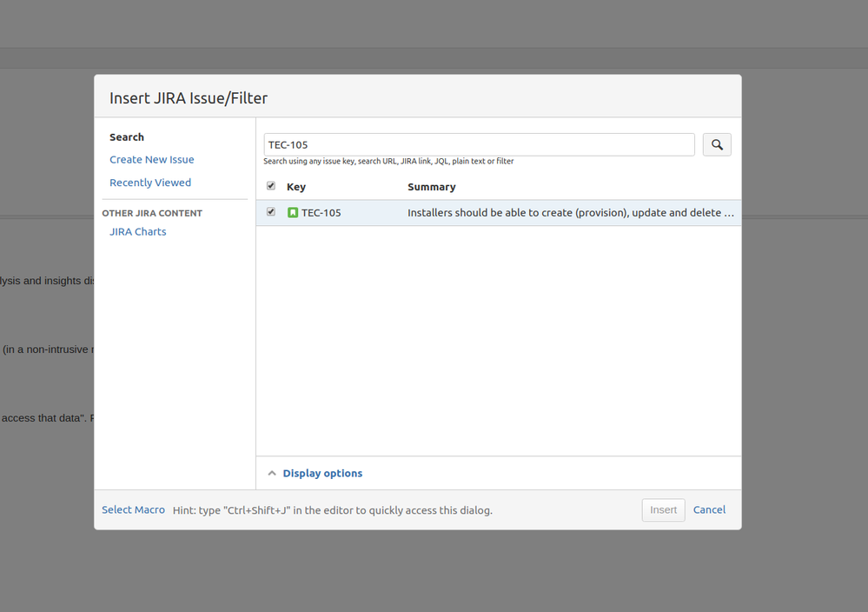Focus the search field containing TEC-105

(x=480, y=144)
